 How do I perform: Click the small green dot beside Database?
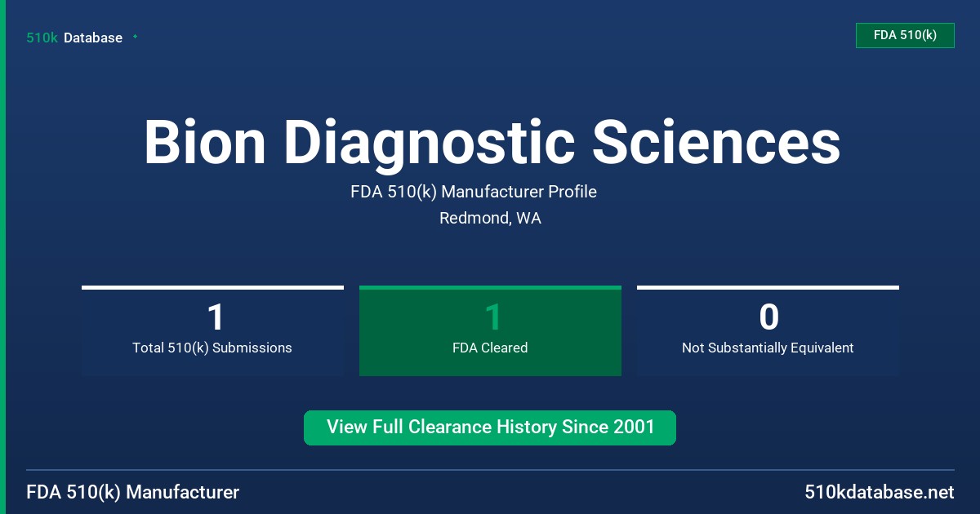[135, 37]
